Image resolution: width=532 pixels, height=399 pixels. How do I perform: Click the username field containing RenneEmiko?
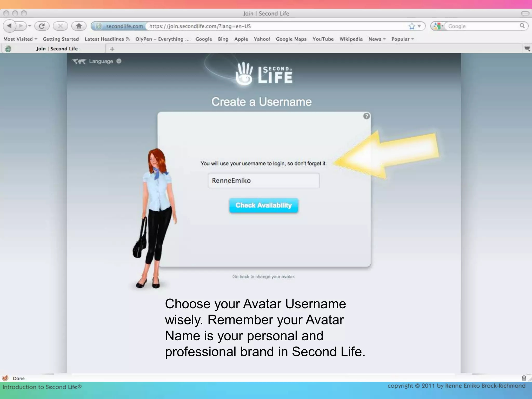point(263,181)
